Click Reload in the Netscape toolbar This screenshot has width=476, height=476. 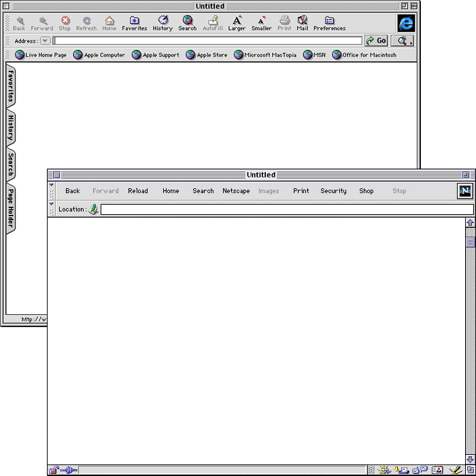(138, 191)
